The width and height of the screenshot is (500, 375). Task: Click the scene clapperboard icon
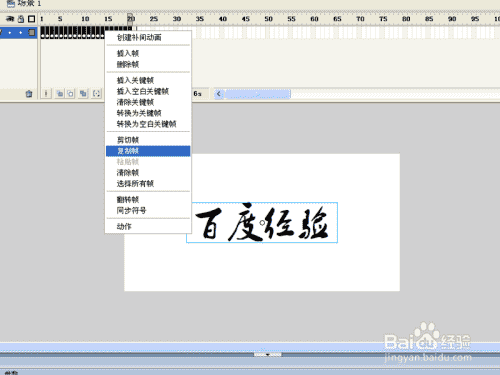coord(11,4)
